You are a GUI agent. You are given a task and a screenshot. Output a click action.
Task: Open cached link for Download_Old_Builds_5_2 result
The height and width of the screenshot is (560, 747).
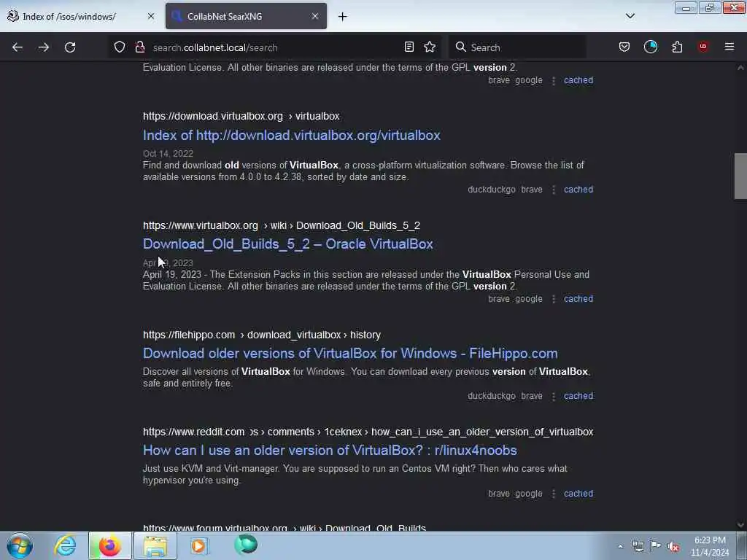(578, 299)
